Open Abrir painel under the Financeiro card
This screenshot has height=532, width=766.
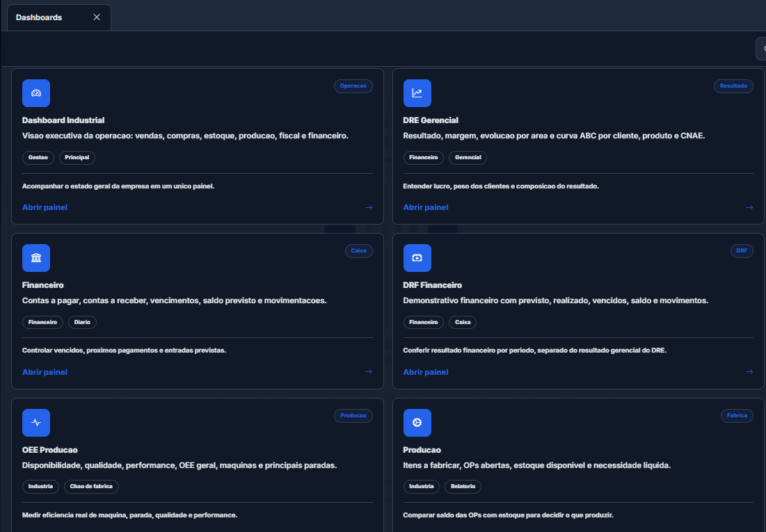[45, 372]
